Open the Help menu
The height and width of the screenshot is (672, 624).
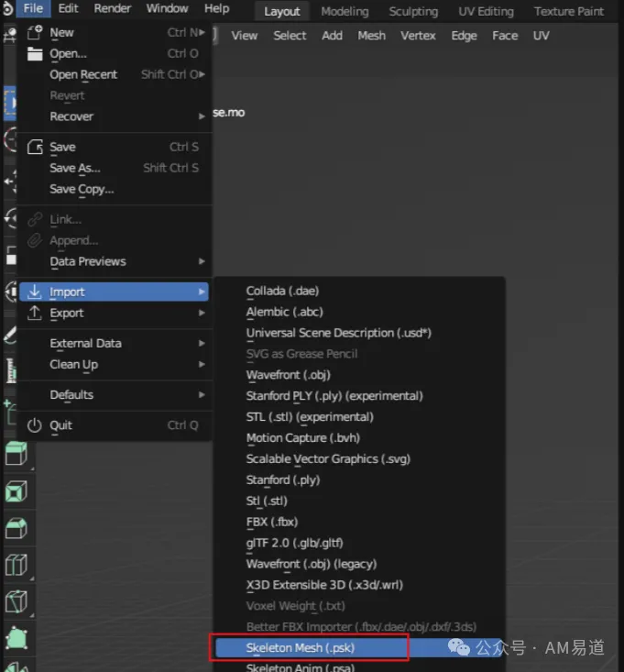[x=217, y=8]
